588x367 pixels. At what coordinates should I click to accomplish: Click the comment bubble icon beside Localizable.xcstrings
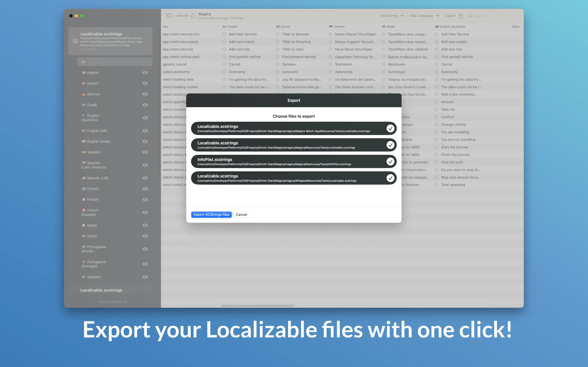click(75, 41)
